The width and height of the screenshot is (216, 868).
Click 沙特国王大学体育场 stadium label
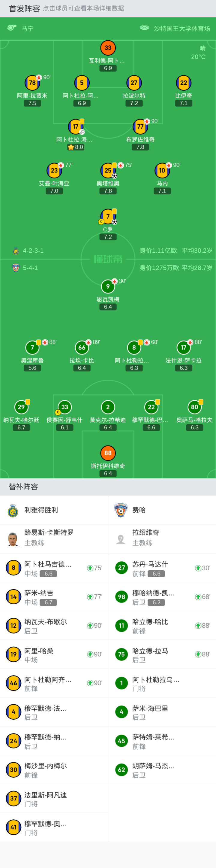(x=182, y=29)
